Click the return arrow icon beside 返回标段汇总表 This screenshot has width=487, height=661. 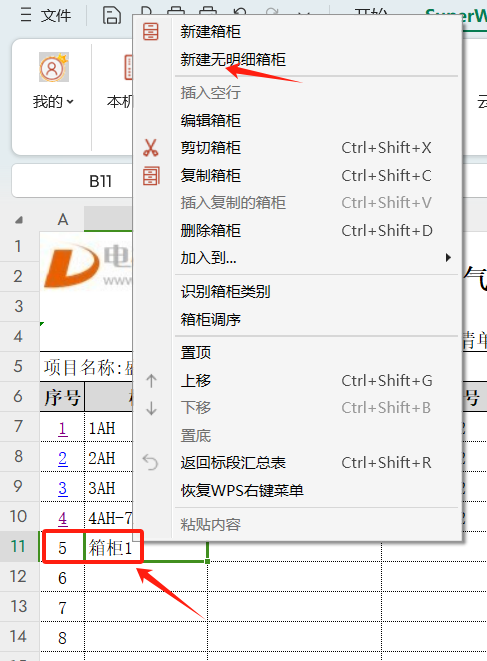(x=150, y=462)
